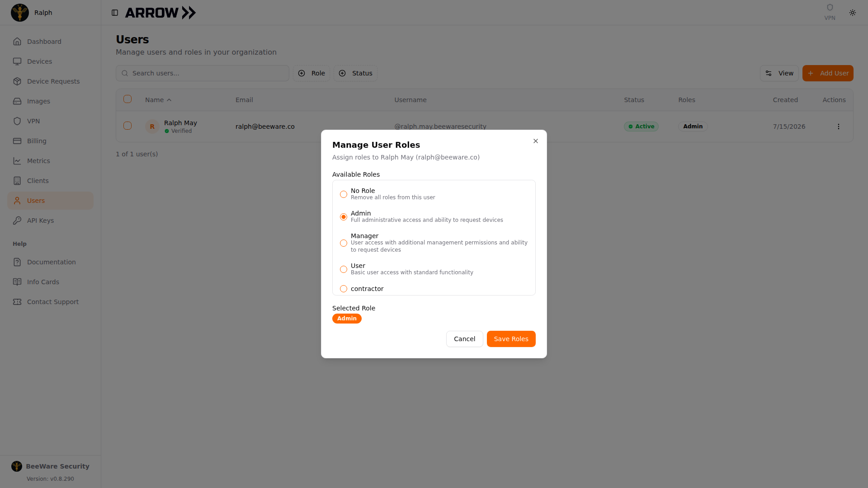Select the No Role radio option
Viewport: 868px width, 488px height.
[x=344, y=194]
